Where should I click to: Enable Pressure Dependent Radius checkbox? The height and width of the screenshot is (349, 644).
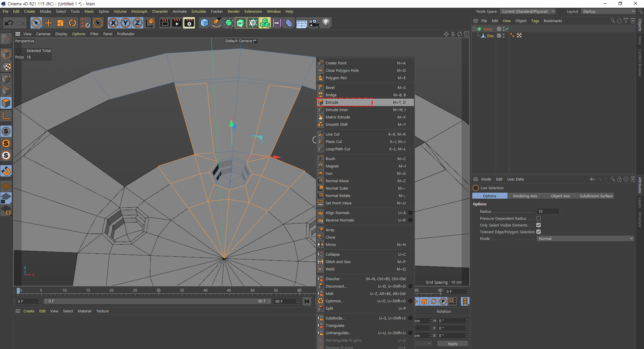pyautogui.click(x=538, y=218)
